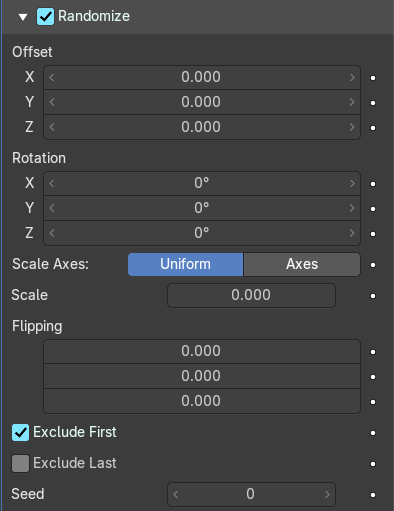Click the Offset X value field
Image resolution: width=394 pixels, height=511 pixels.
coord(202,77)
